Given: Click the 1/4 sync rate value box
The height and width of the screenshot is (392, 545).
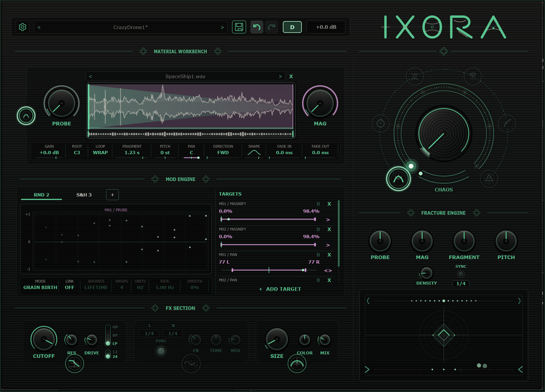Looking at the screenshot, I should (x=461, y=284).
